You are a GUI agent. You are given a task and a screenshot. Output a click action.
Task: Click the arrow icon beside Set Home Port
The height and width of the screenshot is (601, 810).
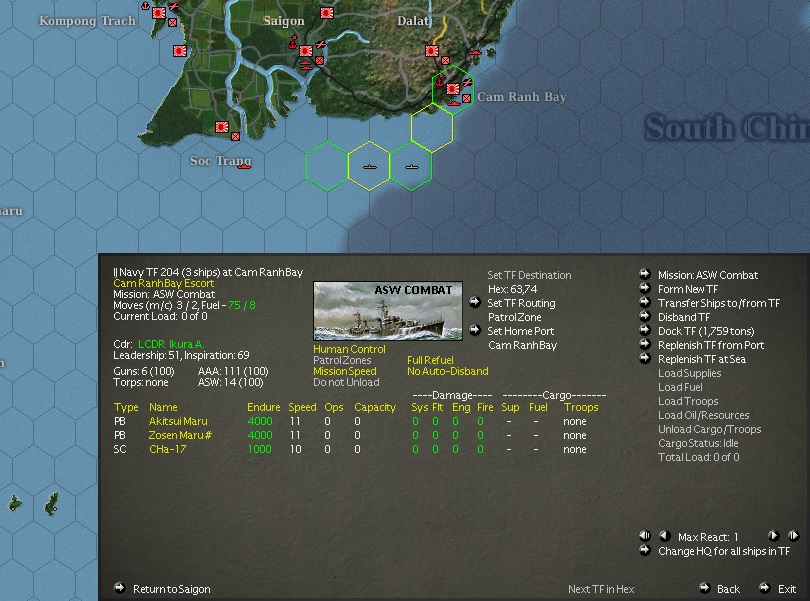475,330
